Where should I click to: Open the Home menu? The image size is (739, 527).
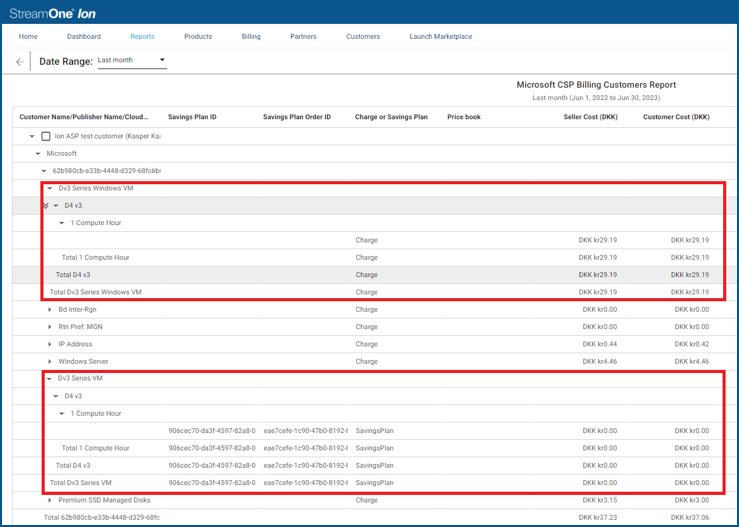[x=28, y=36]
